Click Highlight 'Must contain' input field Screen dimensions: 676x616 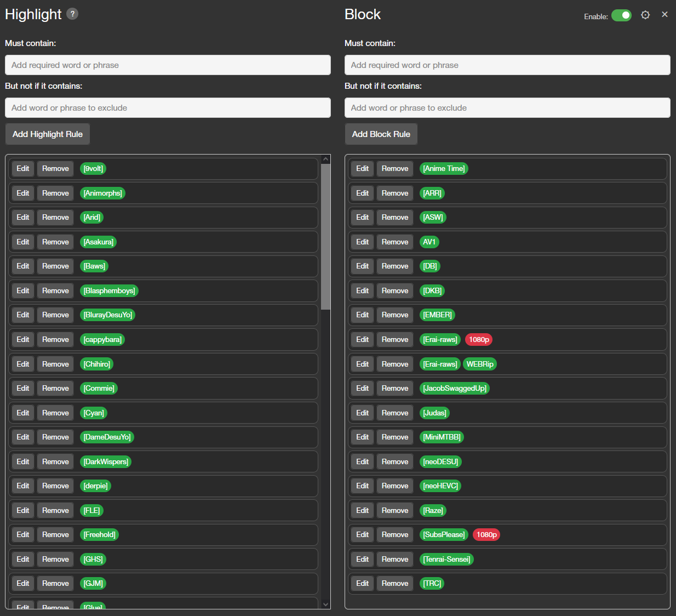[168, 65]
